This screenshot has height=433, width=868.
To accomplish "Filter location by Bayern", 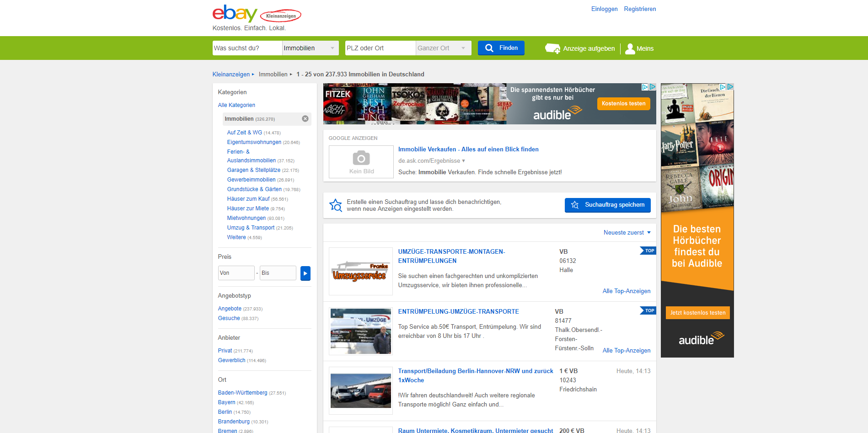I will click(x=226, y=402).
